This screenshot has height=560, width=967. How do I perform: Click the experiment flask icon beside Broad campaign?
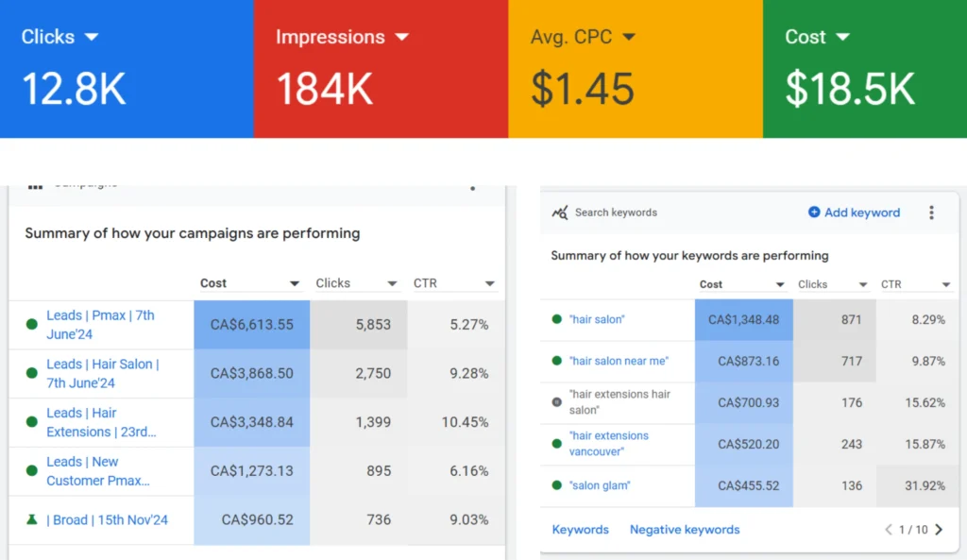32,519
